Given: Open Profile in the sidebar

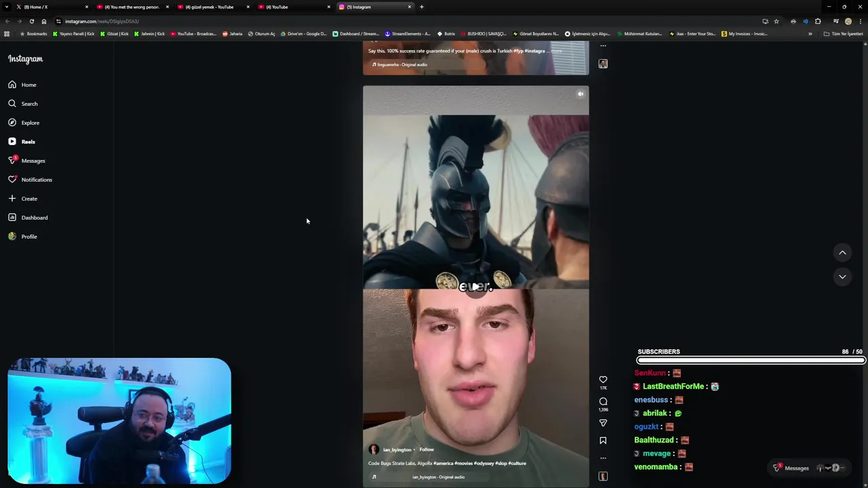Looking at the screenshot, I should pyautogui.click(x=23, y=237).
